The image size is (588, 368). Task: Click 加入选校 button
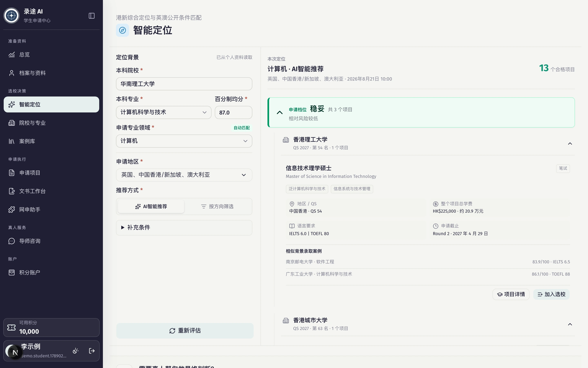(x=551, y=294)
